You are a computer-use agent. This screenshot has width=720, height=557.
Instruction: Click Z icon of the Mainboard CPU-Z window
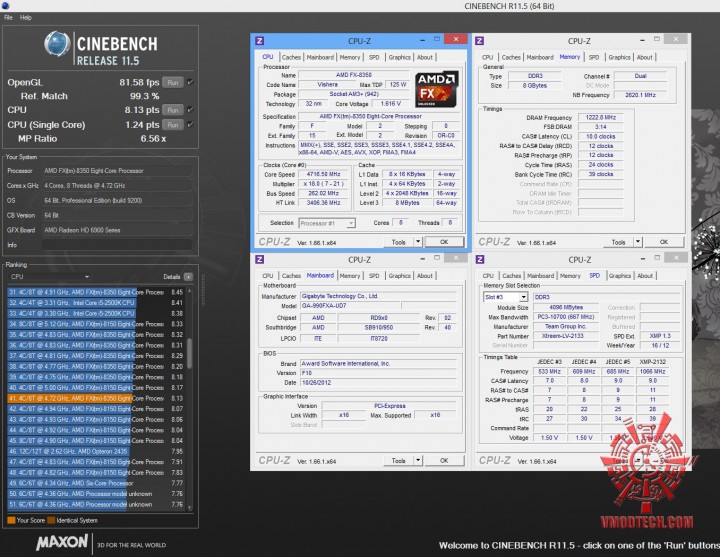[259, 259]
